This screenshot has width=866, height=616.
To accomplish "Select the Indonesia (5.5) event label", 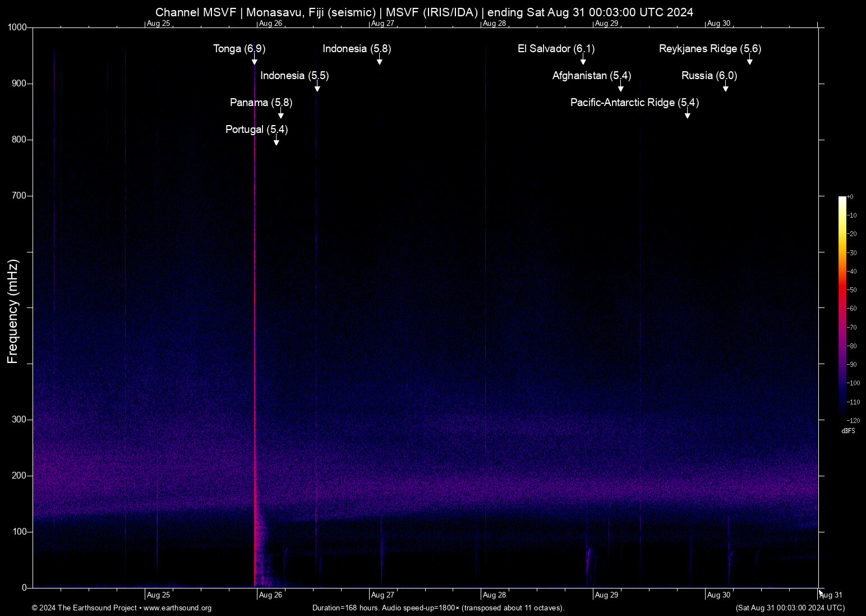I will 294,75.
